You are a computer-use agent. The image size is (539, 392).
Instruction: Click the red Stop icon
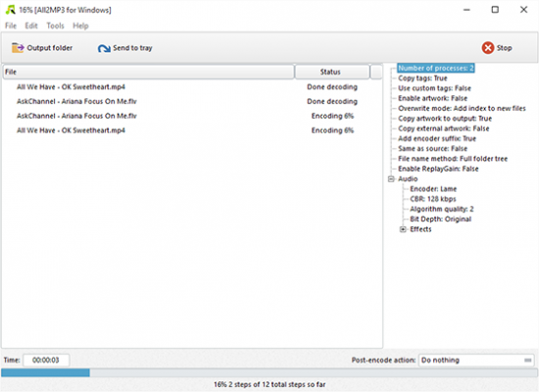point(488,48)
